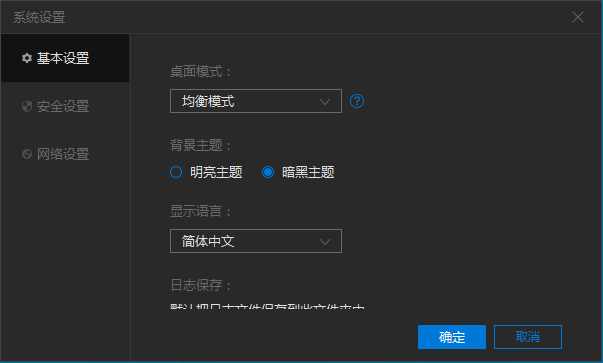
Task: Confirm settings with 确定 button
Action: (x=452, y=337)
